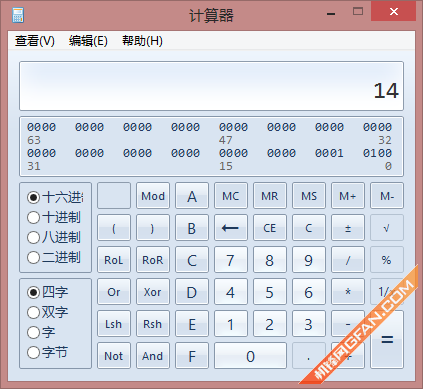Toggle the 0100 bit group
This screenshot has height=389, width=423.
click(377, 153)
